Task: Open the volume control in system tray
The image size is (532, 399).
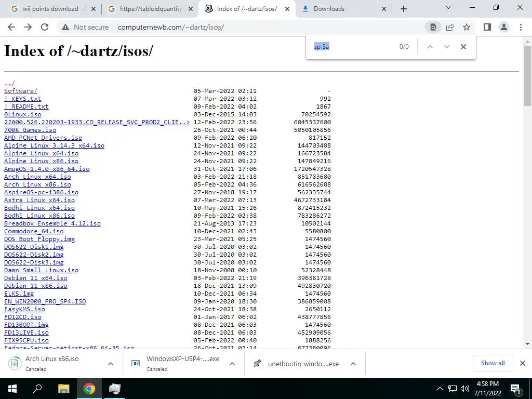Action: tap(465, 389)
